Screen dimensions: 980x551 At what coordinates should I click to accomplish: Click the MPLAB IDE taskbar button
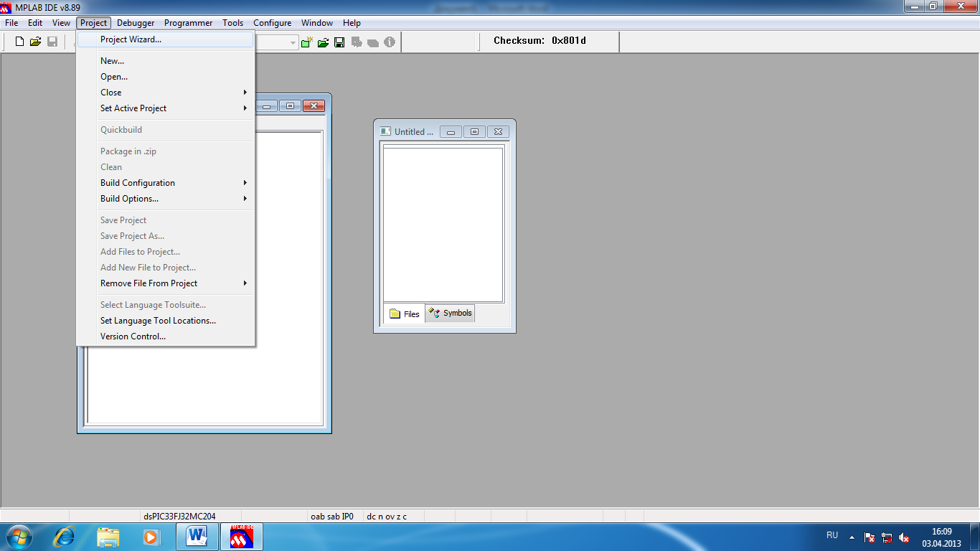242,537
